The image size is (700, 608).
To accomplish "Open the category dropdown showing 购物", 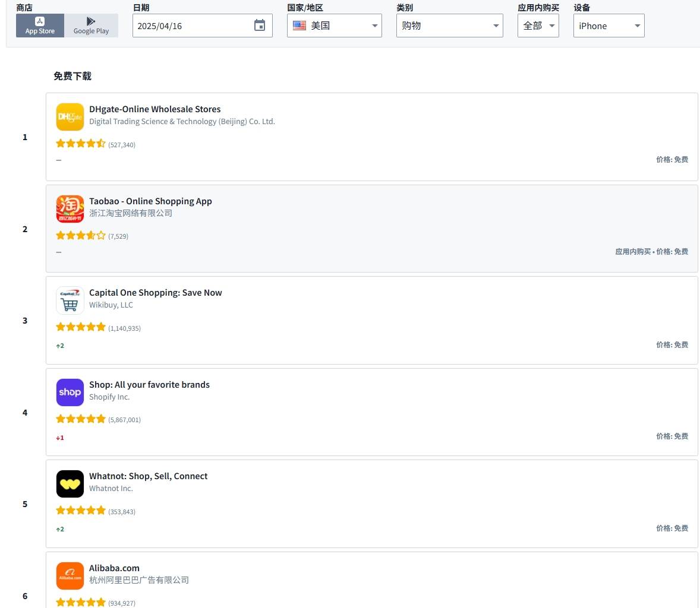I will (450, 26).
